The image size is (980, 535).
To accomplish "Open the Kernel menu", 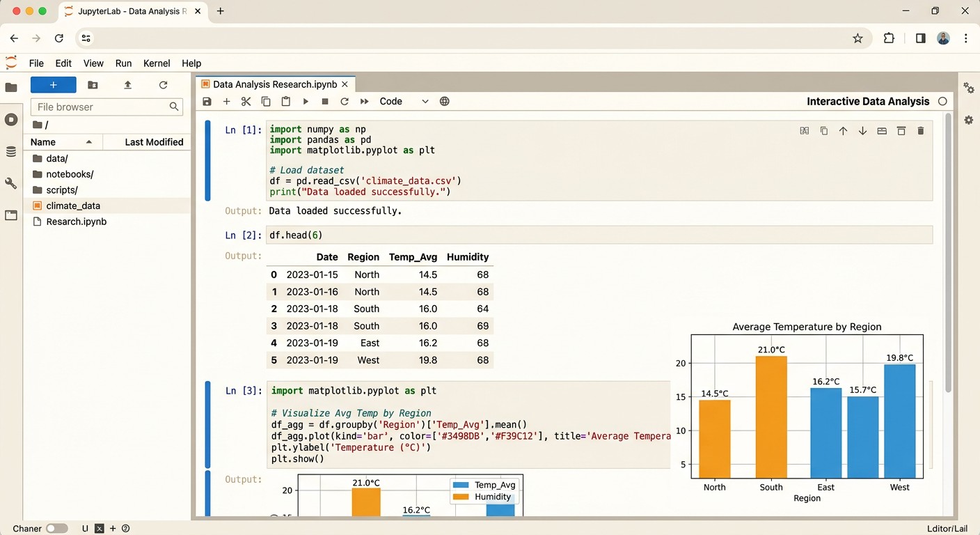I will point(157,63).
